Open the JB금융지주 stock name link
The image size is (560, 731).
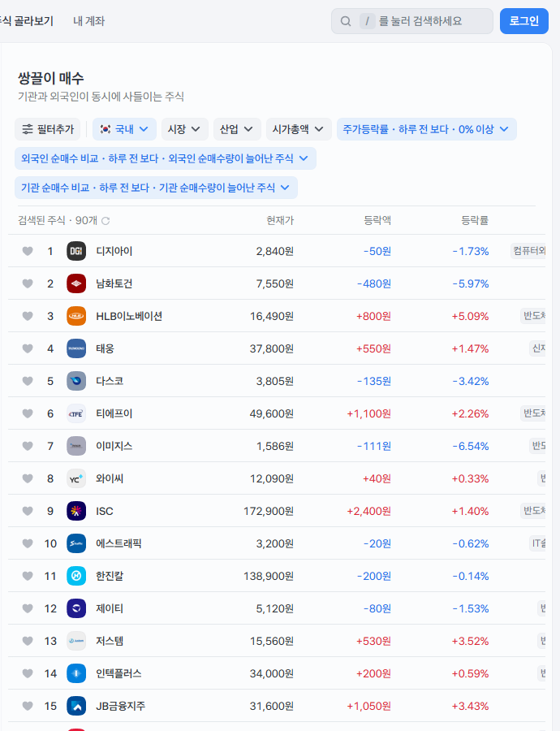pyautogui.click(x=121, y=707)
